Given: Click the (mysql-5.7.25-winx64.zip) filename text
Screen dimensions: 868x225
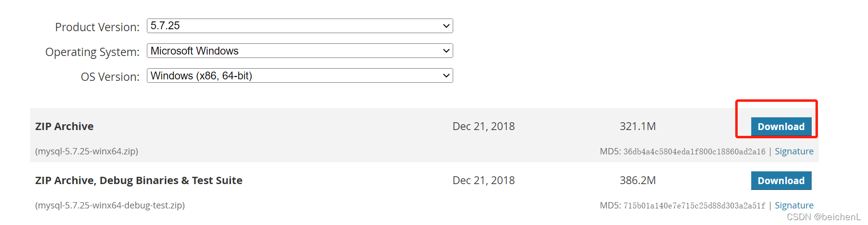Looking at the screenshot, I should pyautogui.click(x=87, y=151).
